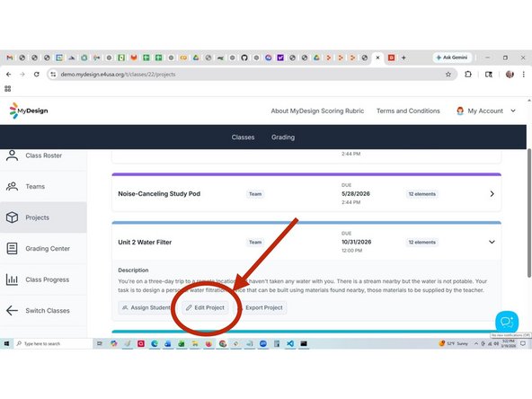Expand the Noise-Canceling Study Pod project
The width and height of the screenshot is (532, 399).
(x=492, y=194)
